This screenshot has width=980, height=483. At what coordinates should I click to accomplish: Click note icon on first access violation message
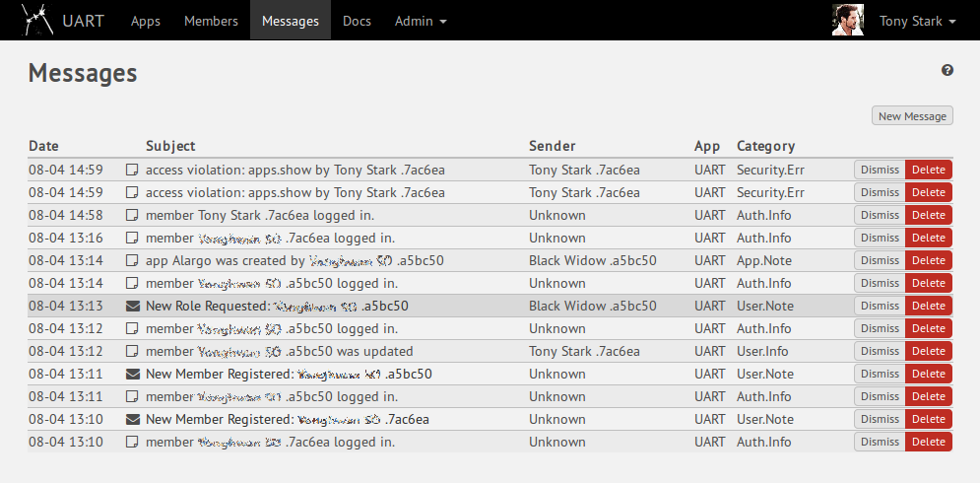pyautogui.click(x=133, y=170)
